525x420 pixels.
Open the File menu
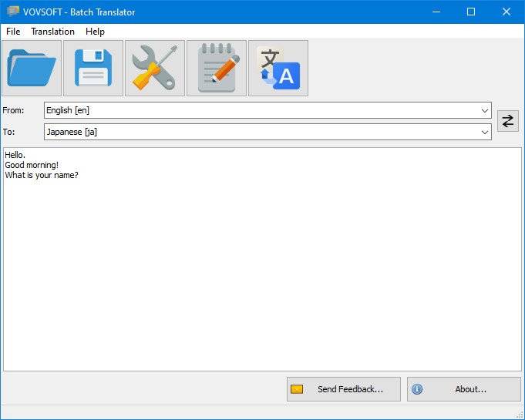click(x=13, y=32)
